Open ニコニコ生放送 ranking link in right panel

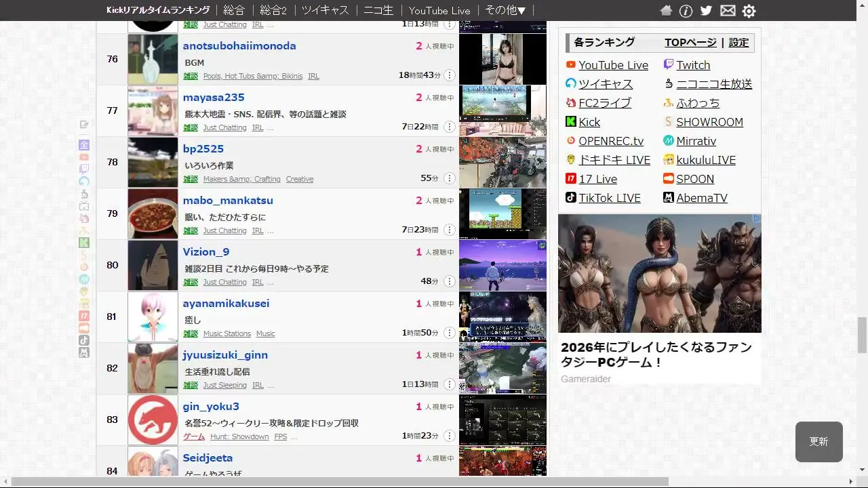coord(714,84)
